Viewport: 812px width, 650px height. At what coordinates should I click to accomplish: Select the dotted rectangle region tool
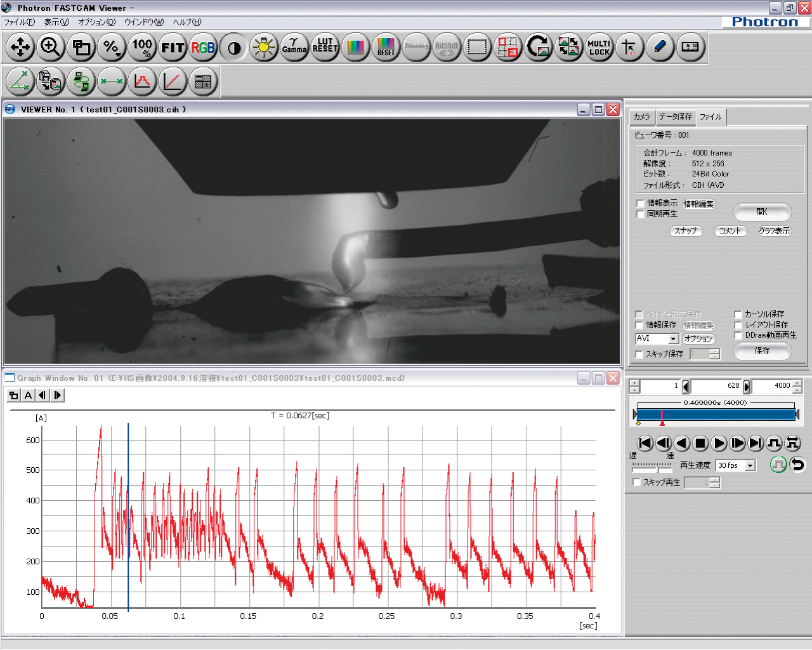click(x=477, y=48)
